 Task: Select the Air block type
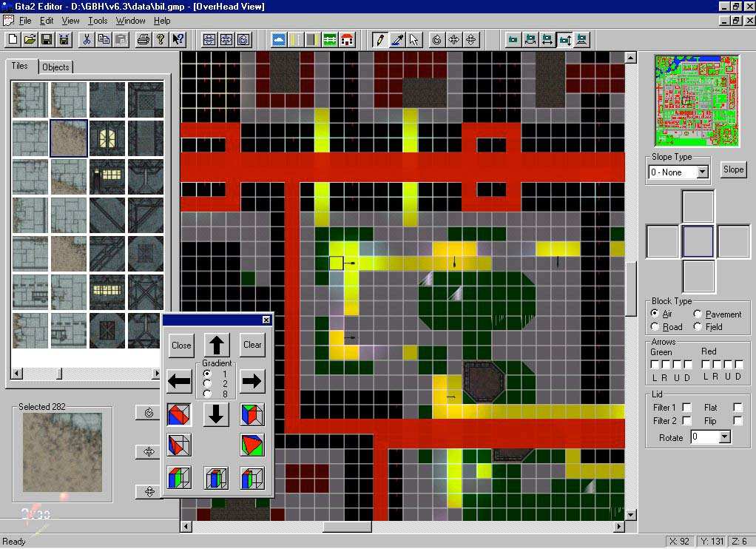(654, 314)
